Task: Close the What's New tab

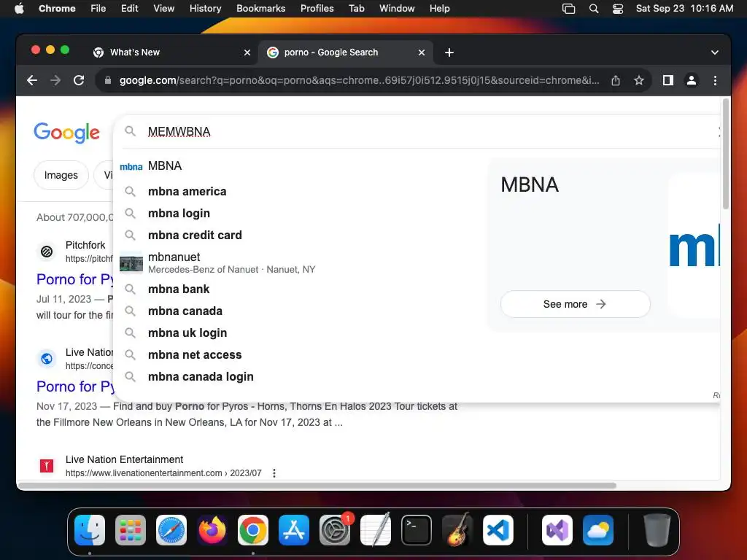Action: pos(247,52)
